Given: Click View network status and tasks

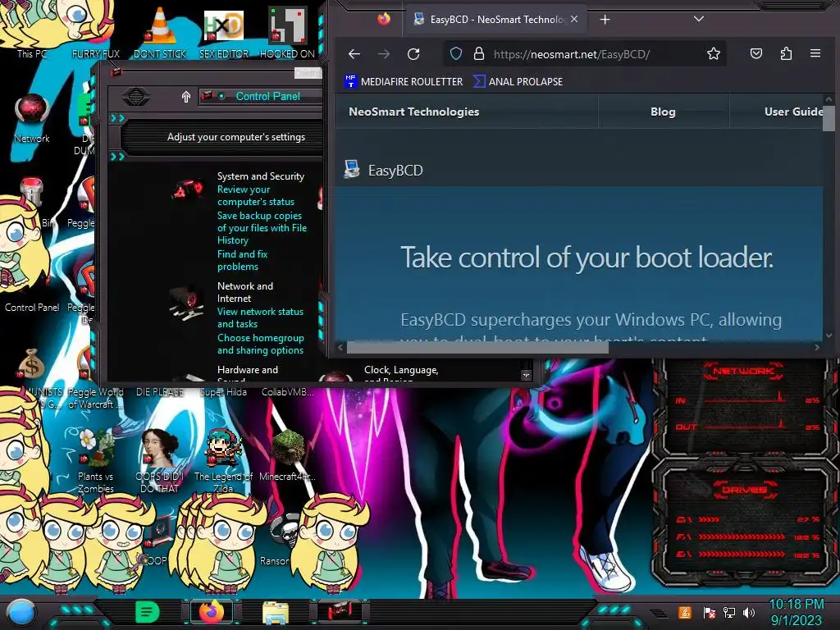Looking at the screenshot, I should tap(260, 317).
